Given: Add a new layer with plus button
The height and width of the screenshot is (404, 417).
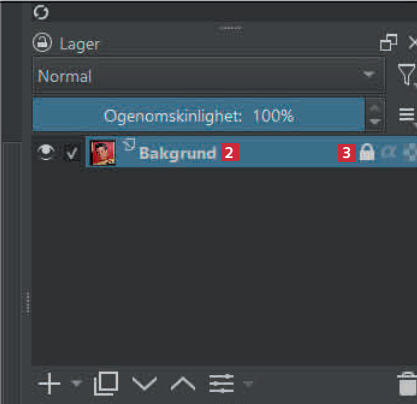Looking at the screenshot, I should click(x=50, y=384).
